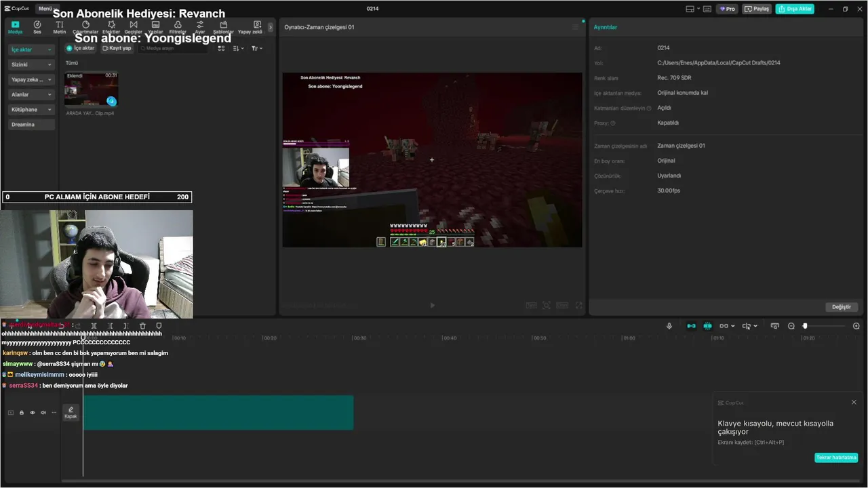The height and width of the screenshot is (488, 868).
Task: Open the Yazılar captions tab
Action: [155, 27]
